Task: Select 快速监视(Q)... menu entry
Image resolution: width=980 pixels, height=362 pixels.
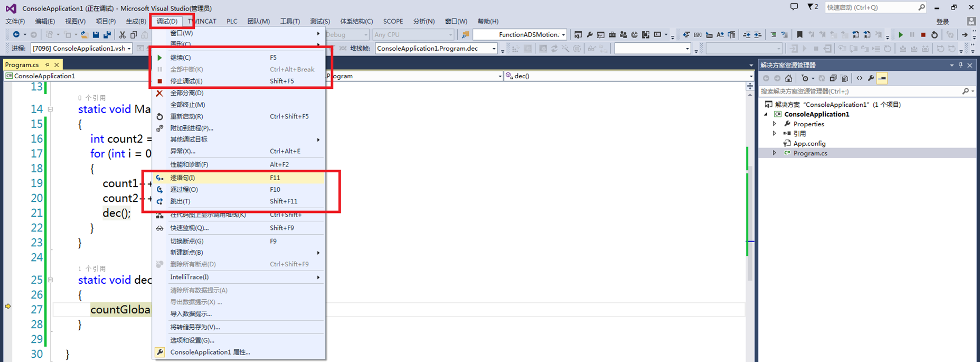Action: click(238, 228)
